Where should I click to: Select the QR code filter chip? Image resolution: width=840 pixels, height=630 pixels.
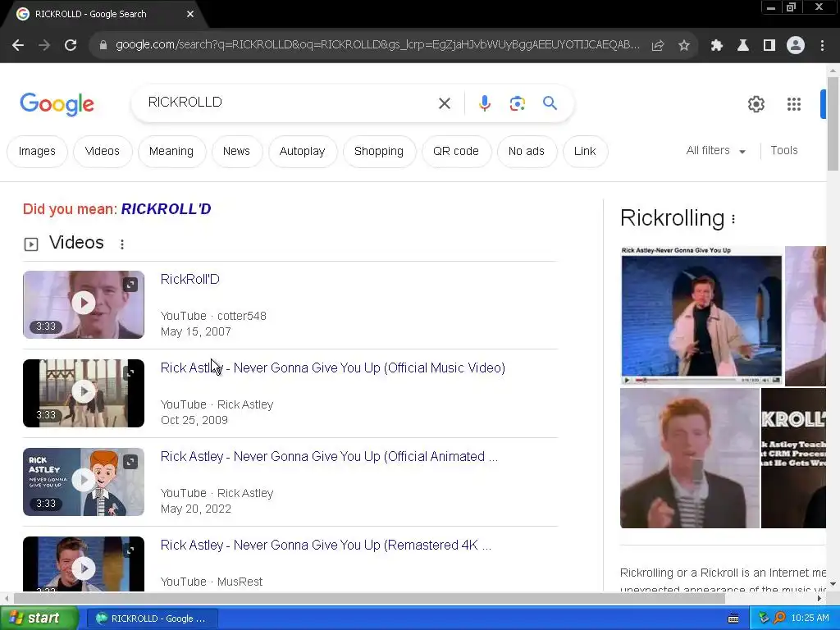(456, 151)
